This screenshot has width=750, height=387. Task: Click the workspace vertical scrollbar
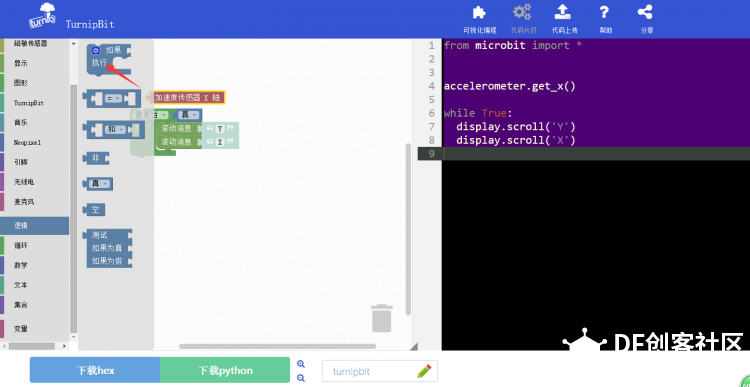(408, 229)
